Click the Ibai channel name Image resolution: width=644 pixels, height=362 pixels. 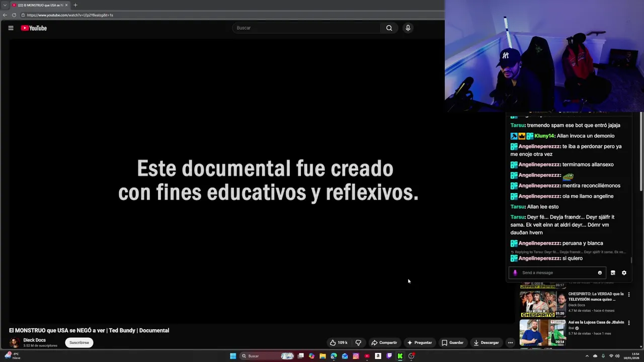click(x=571, y=328)
